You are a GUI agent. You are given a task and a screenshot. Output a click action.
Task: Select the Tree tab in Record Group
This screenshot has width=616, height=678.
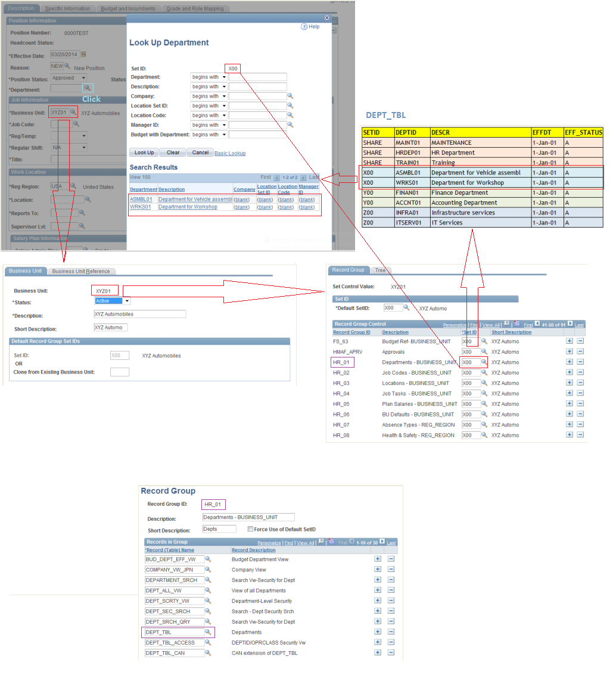tap(379, 270)
